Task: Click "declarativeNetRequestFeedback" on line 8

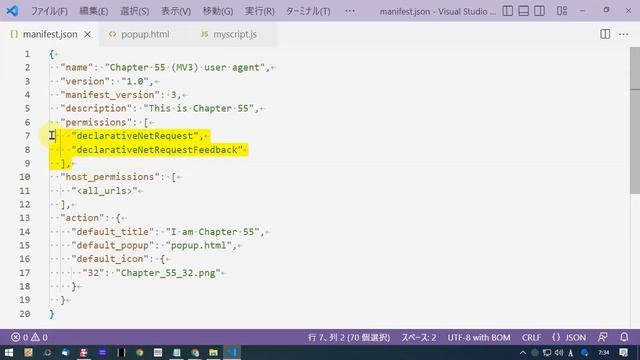Action: (157, 150)
